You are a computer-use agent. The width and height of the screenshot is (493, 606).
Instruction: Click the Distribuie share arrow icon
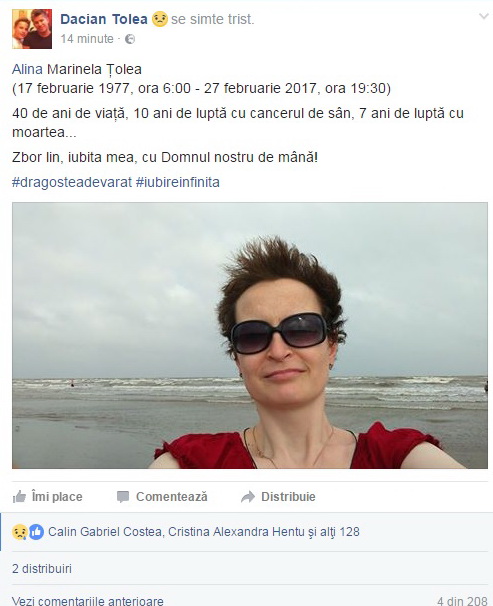point(248,497)
